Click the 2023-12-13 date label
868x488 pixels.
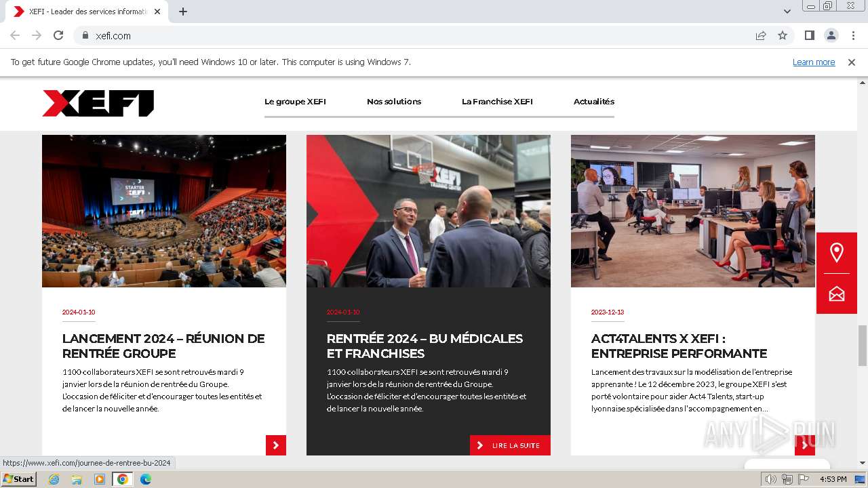click(608, 312)
